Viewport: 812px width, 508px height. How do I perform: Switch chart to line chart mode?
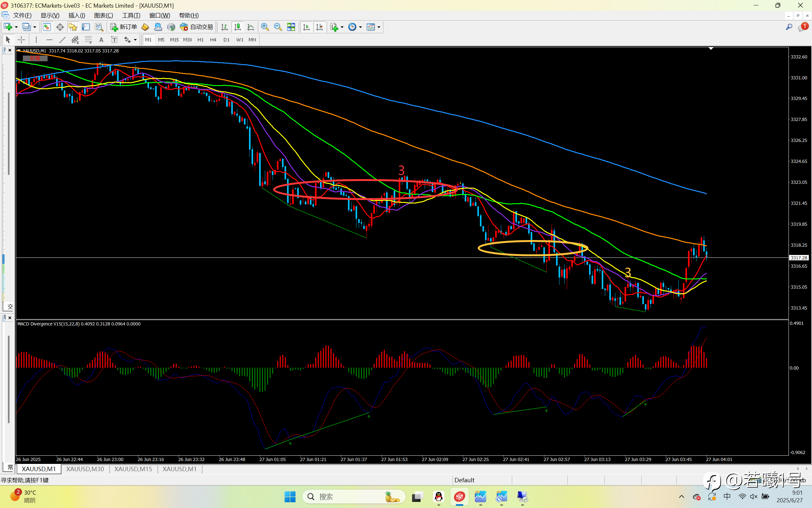point(251,27)
